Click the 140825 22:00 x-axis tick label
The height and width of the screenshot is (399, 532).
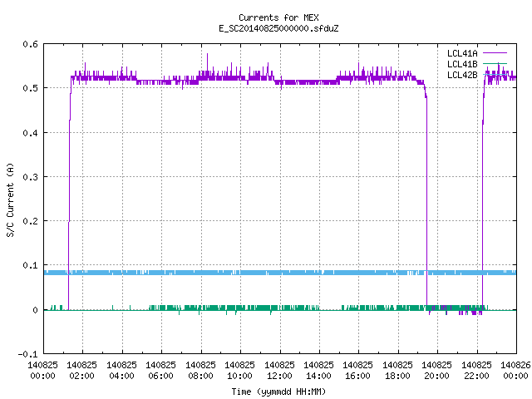coord(476,370)
